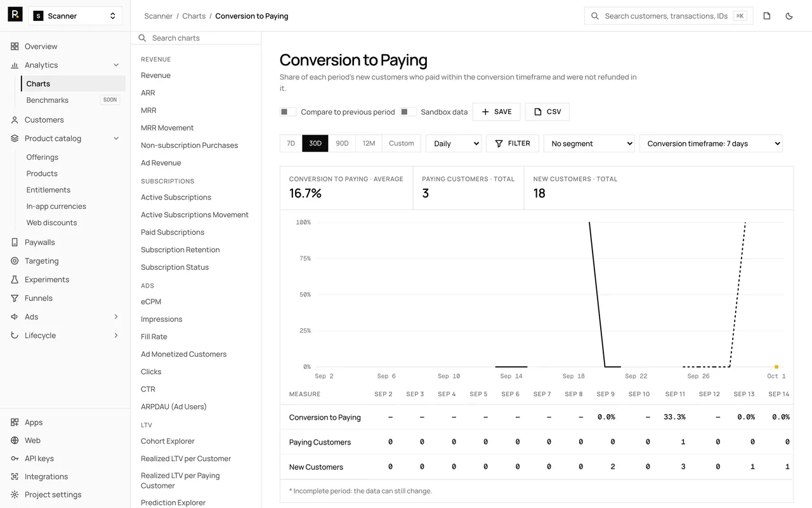Image resolution: width=812 pixels, height=508 pixels.
Task: Click the Experiments flask icon
Action: pyautogui.click(x=15, y=279)
